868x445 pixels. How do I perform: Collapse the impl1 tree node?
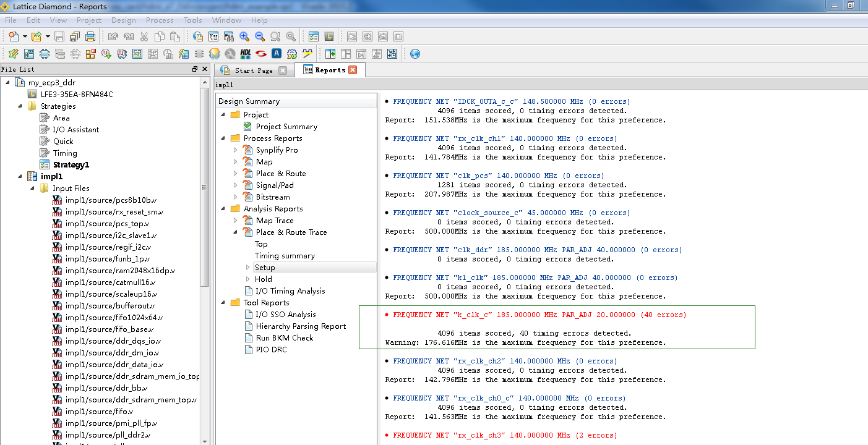coord(19,177)
